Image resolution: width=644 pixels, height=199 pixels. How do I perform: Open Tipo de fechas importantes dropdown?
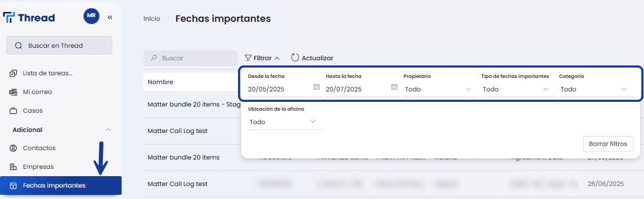[518, 89]
